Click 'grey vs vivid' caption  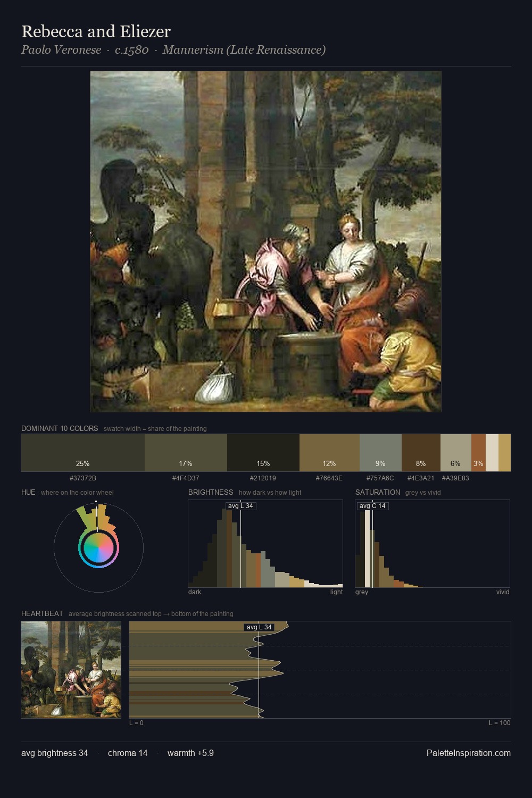[x=423, y=492]
